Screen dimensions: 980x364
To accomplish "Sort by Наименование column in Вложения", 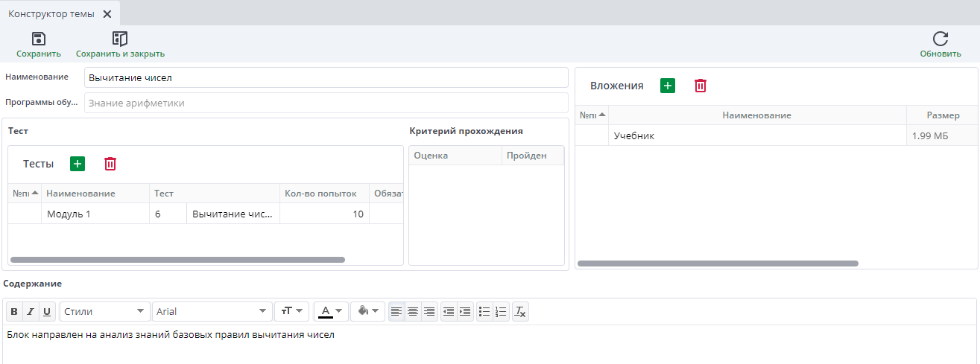I will pos(756,115).
